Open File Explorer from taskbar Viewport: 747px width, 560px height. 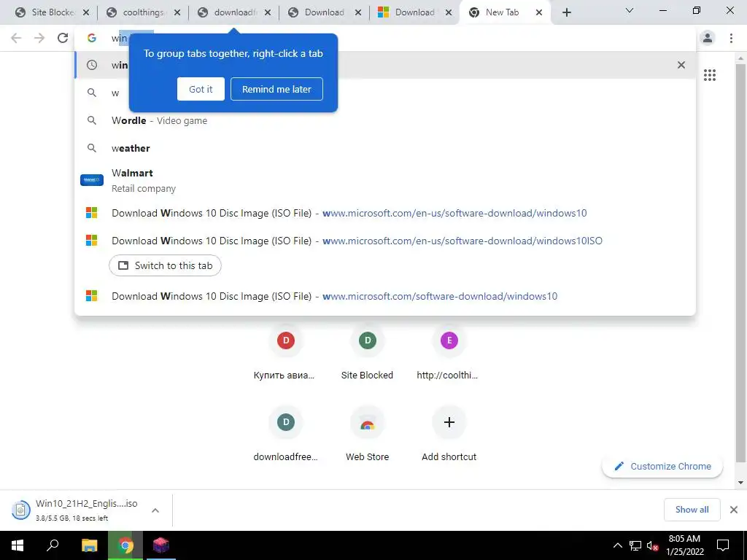pos(89,545)
